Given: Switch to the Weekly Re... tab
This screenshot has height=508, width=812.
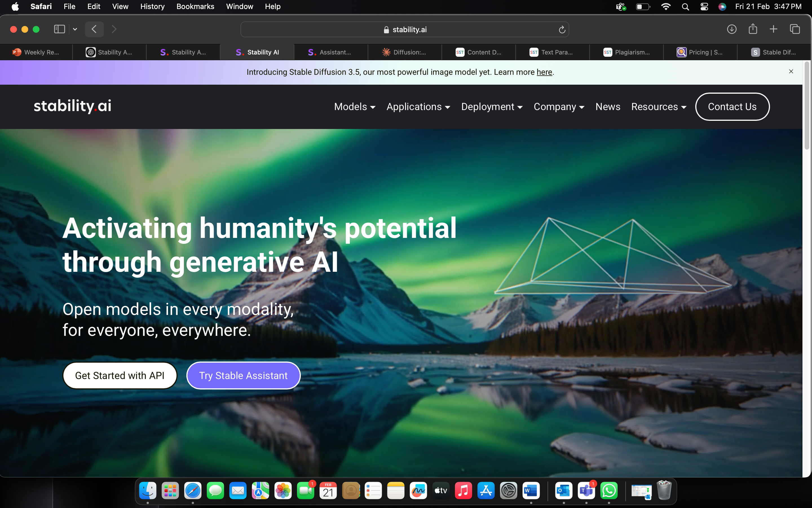Looking at the screenshot, I should pos(36,52).
